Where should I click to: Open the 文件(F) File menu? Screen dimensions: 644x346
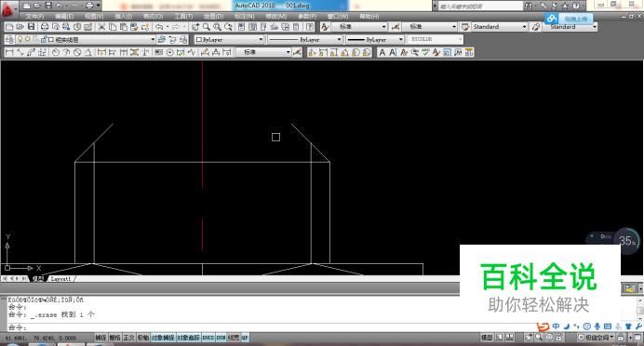[34, 16]
